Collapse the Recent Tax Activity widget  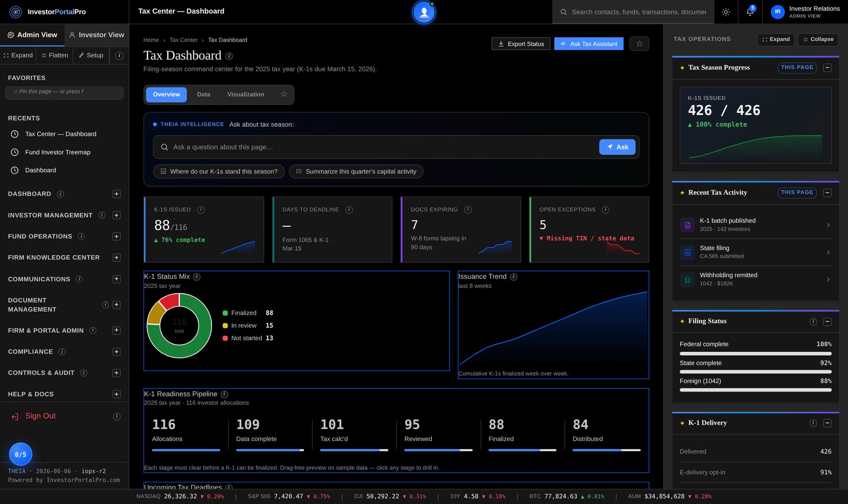[x=827, y=193]
